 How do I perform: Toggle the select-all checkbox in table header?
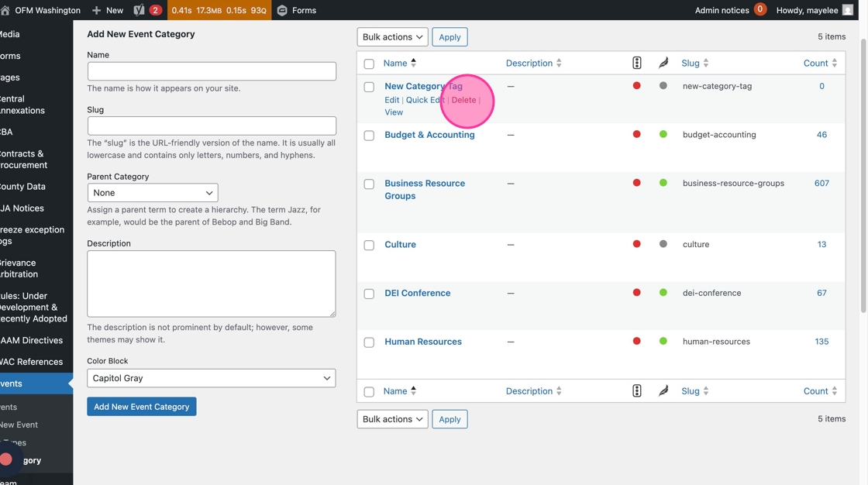coord(369,64)
